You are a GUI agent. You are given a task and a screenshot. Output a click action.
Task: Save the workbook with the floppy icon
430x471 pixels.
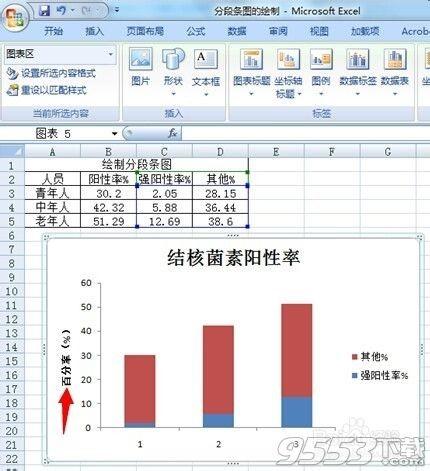point(44,11)
